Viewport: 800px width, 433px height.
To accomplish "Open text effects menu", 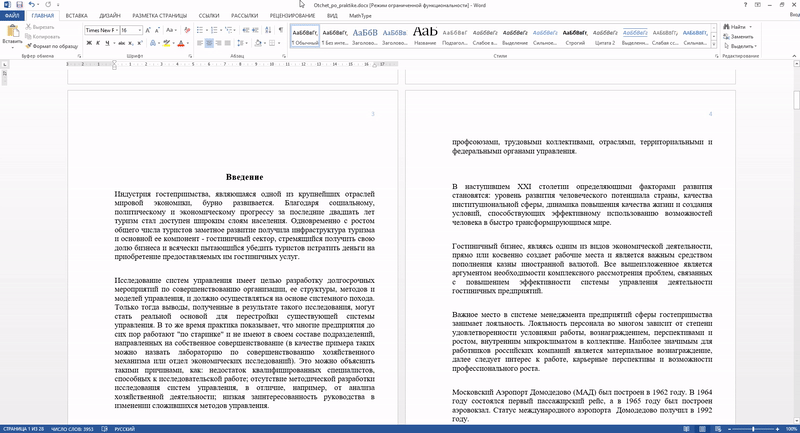I will [153, 43].
